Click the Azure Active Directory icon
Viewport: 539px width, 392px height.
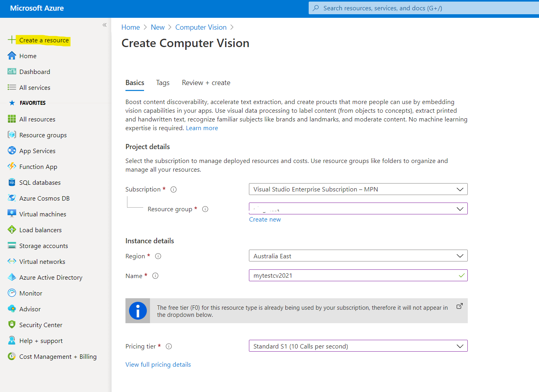pos(12,277)
